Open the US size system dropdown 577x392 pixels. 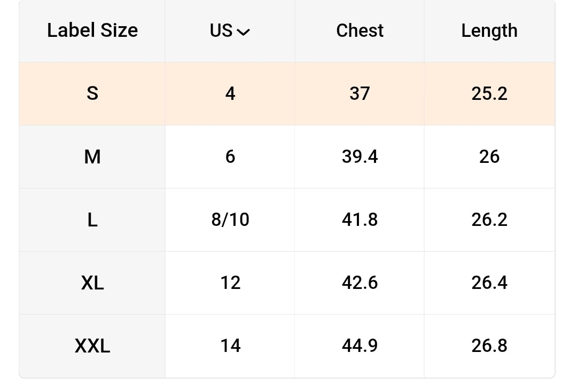(x=230, y=31)
